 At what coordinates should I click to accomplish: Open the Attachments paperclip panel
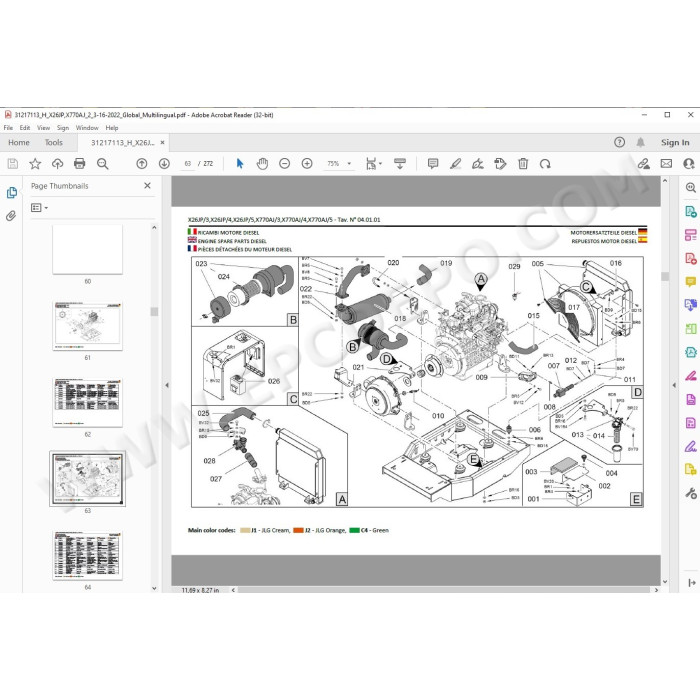click(x=11, y=216)
